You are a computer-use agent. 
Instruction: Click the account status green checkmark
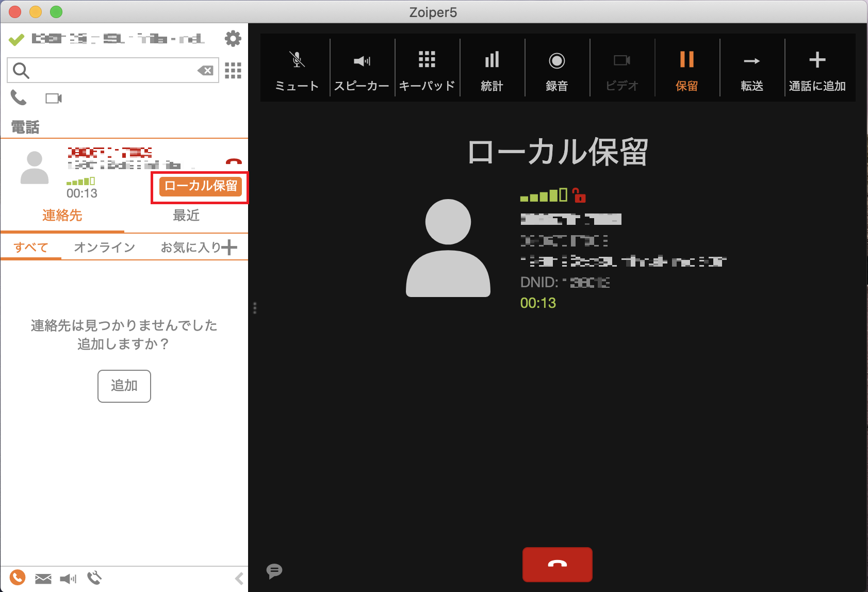tap(17, 39)
